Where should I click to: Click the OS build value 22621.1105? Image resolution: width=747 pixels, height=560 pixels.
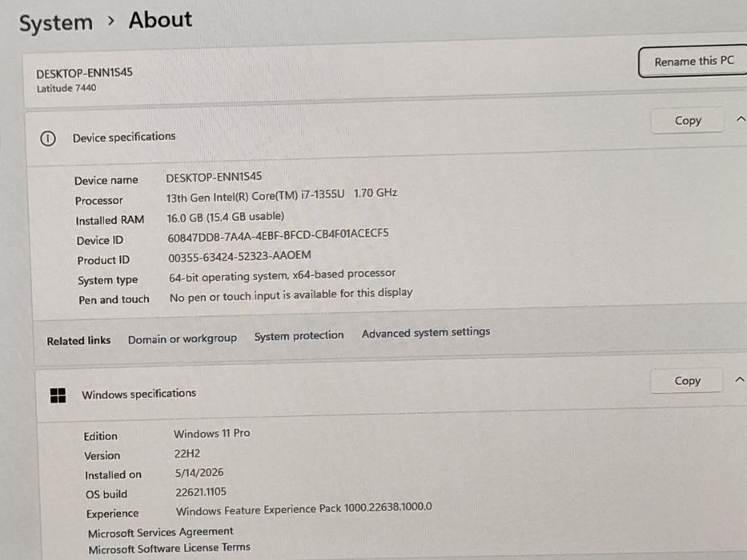point(201,492)
